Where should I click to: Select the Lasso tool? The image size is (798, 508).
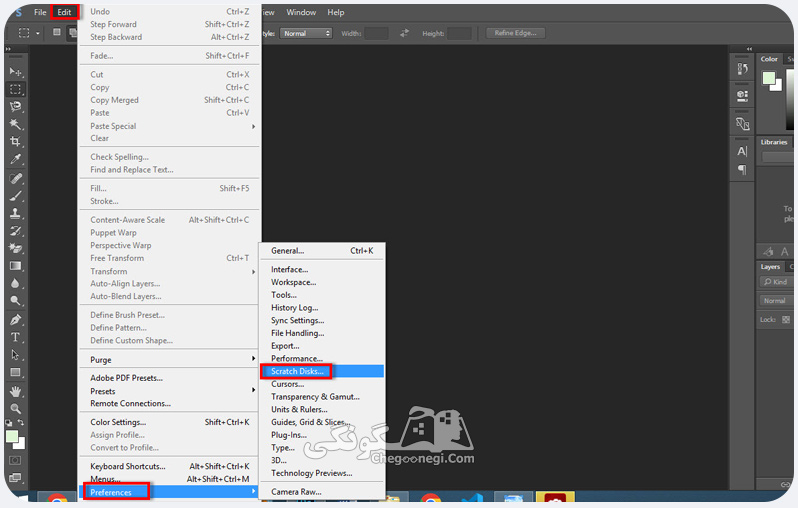(x=15, y=106)
